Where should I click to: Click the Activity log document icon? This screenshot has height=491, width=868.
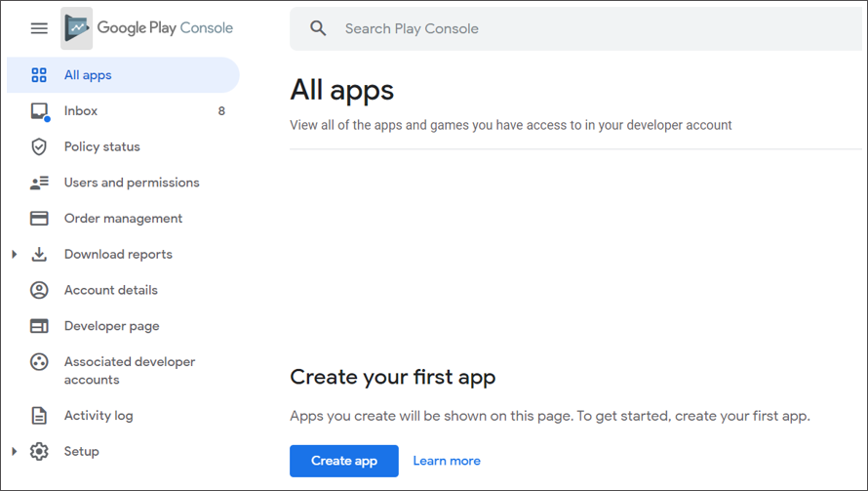39,416
